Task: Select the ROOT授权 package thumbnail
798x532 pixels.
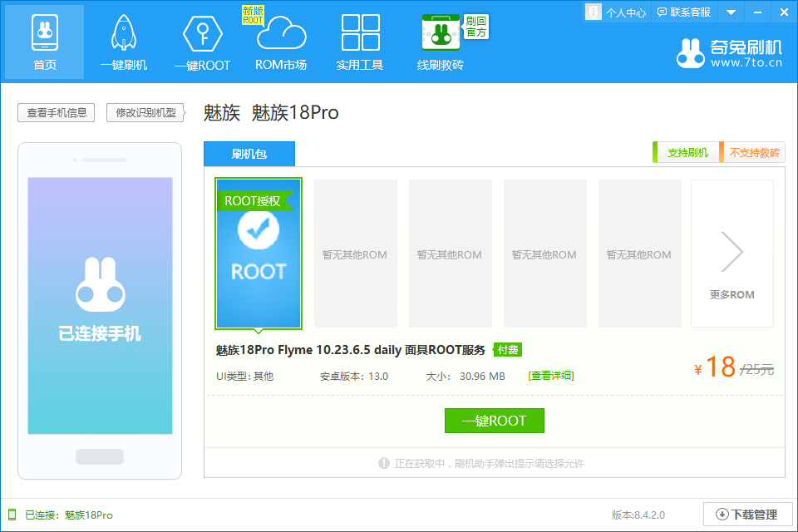Action: click(259, 254)
